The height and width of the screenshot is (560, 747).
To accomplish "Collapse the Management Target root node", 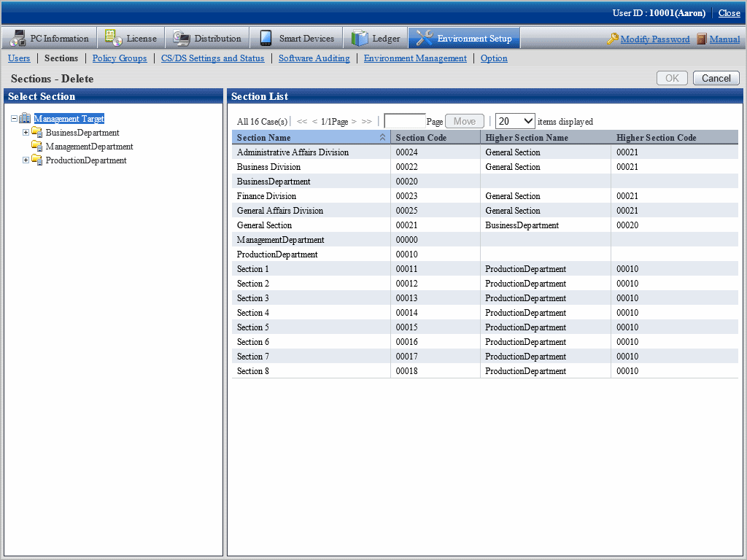I will 14,119.
